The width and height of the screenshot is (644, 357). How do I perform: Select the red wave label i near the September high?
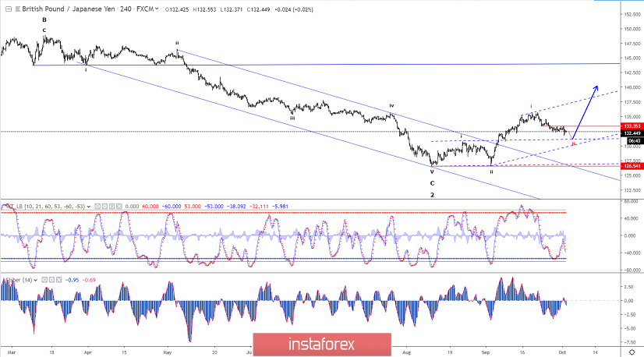pyautogui.click(x=531, y=107)
